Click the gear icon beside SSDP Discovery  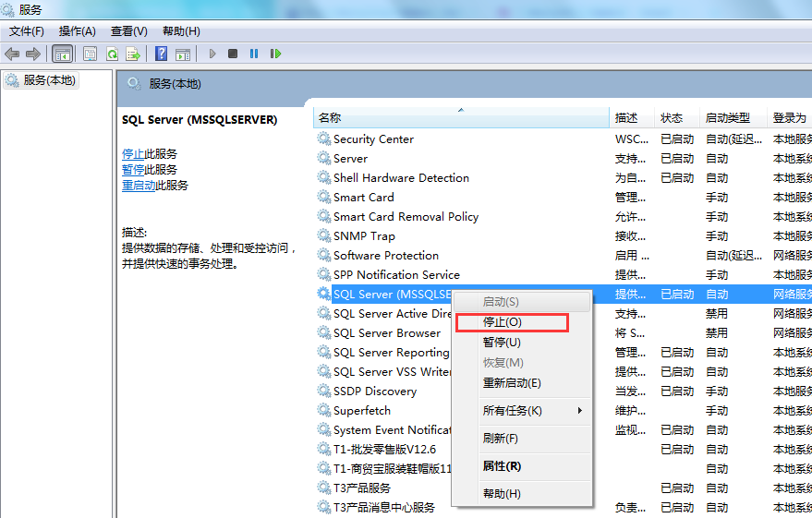coord(323,392)
